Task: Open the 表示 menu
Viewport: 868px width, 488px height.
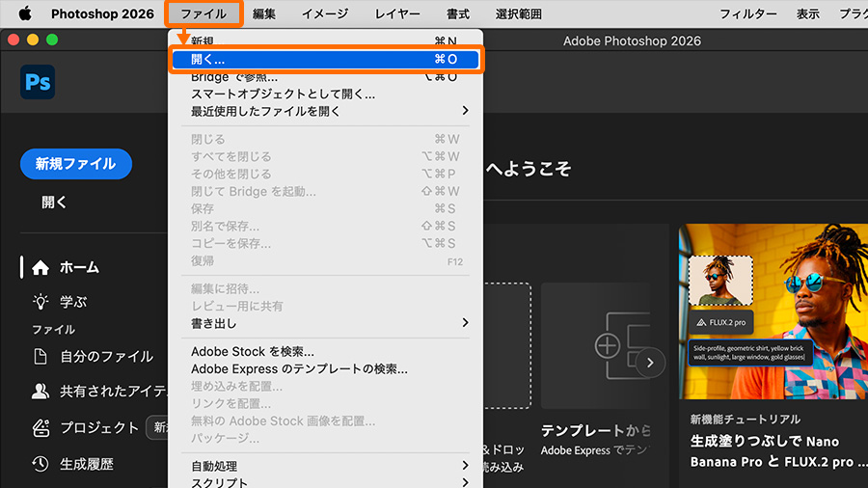Action: 807,14
